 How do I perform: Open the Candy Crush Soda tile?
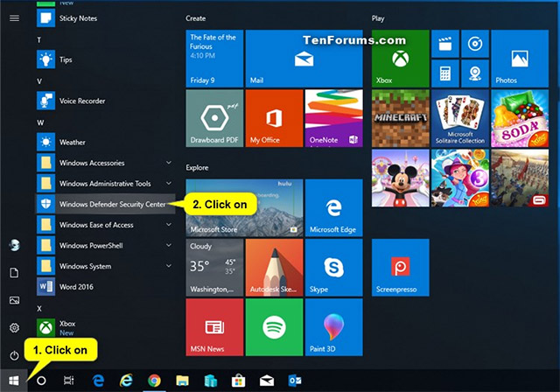[520, 118]
